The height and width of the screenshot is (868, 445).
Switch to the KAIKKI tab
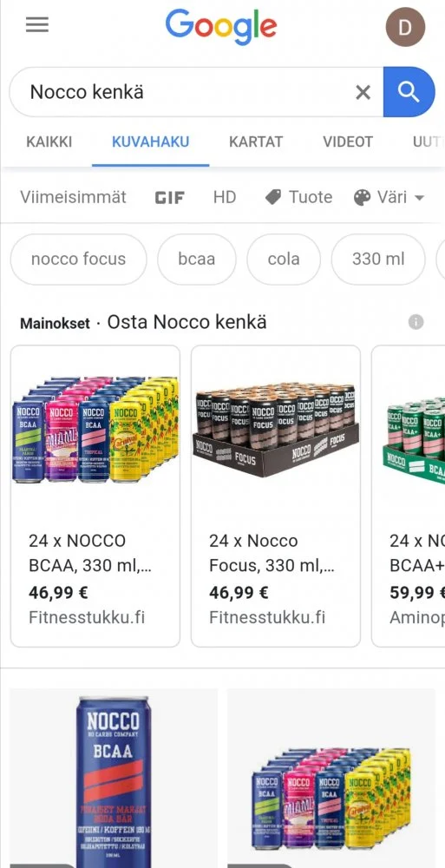(x=49, y=141)
